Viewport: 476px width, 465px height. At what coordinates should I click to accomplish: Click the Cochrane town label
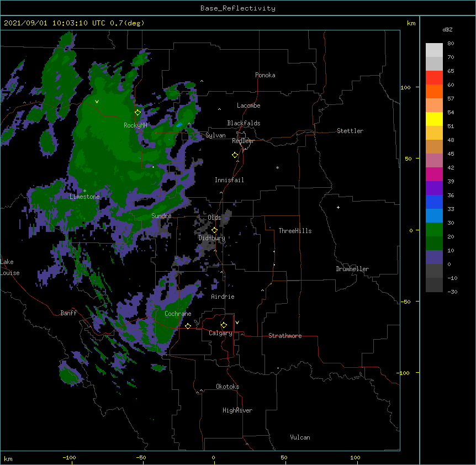pos(178,314)
